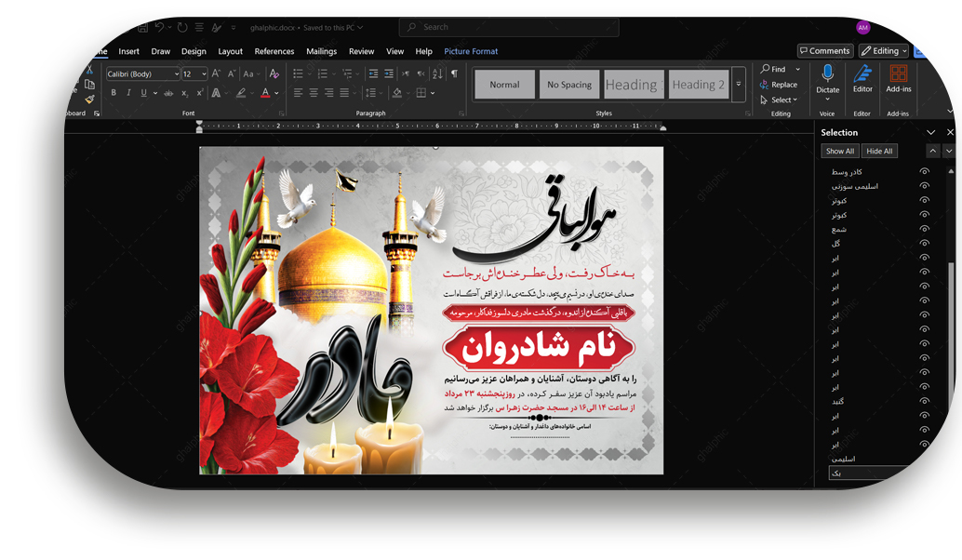Click the red font color swatch

click(x=265, y=93)
